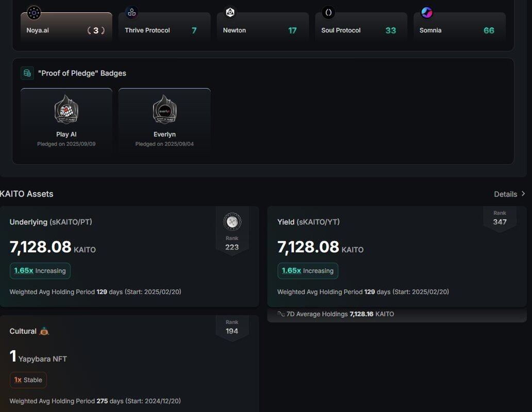This screenshot has width=532, height=412.
Task: Click the Thrive Protocol rank number 7
Action: tap(194, 30)
